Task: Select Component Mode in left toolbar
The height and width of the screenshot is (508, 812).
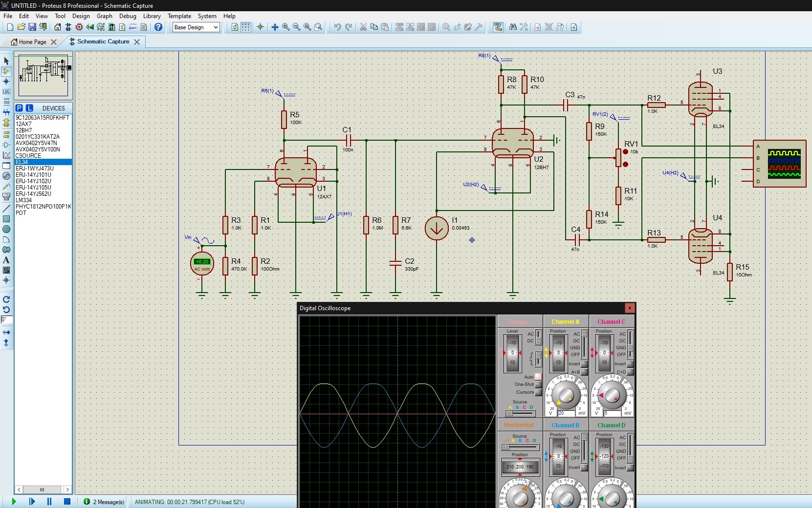Action: [6, 71]
